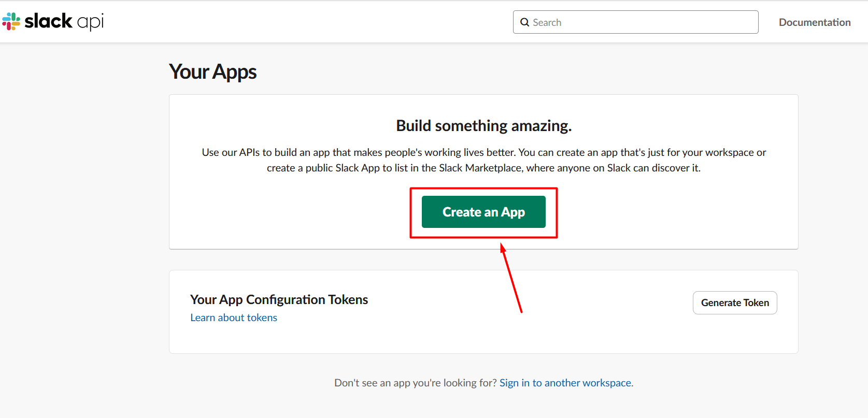
Task: Click the Build something amazing heading
Action: tap(483, 126)
